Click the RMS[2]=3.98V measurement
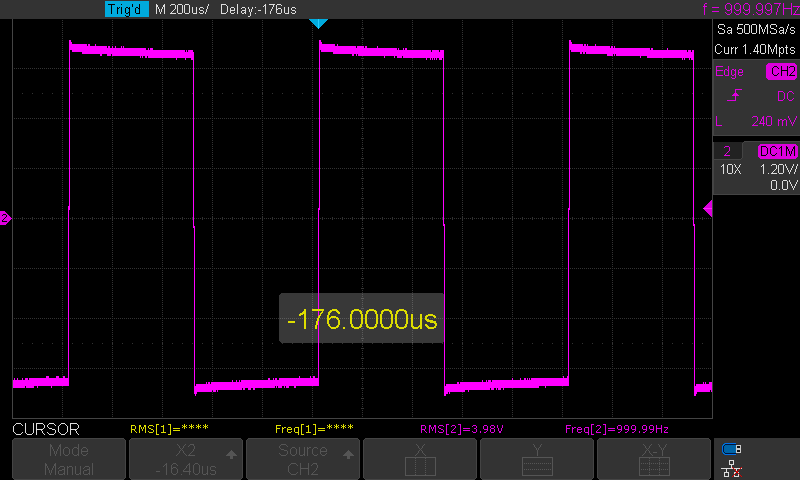The width and height of the screenshot is (800, 480). click(x=462, y=429)
